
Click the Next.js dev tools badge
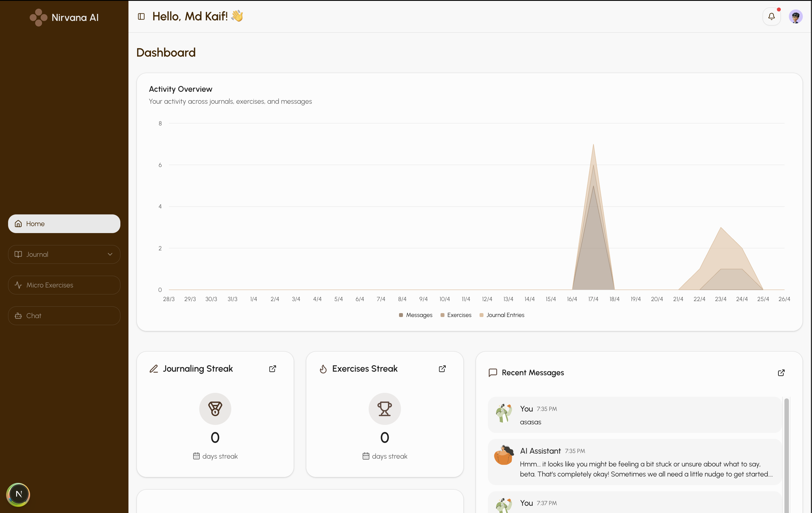click(18, 494)
